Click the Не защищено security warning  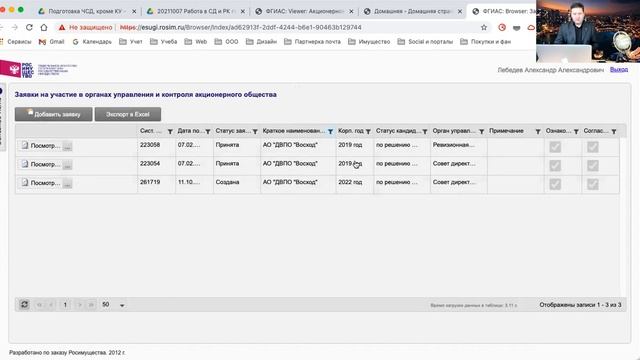(85, 27)
